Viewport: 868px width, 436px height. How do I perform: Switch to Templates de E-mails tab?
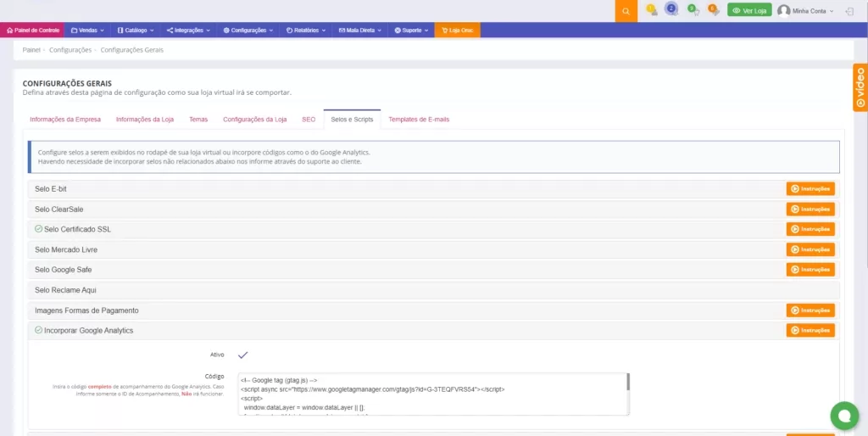coord(419,120)
